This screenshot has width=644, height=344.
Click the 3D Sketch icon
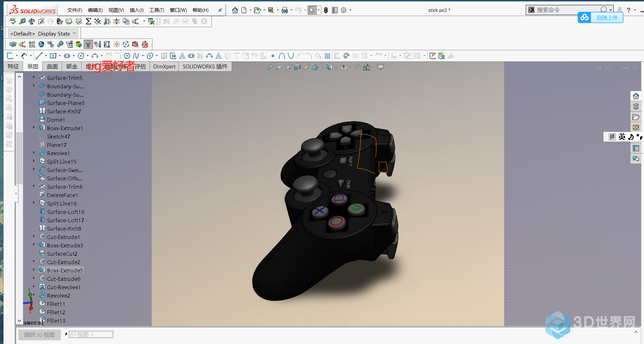(x=173, y=56)
